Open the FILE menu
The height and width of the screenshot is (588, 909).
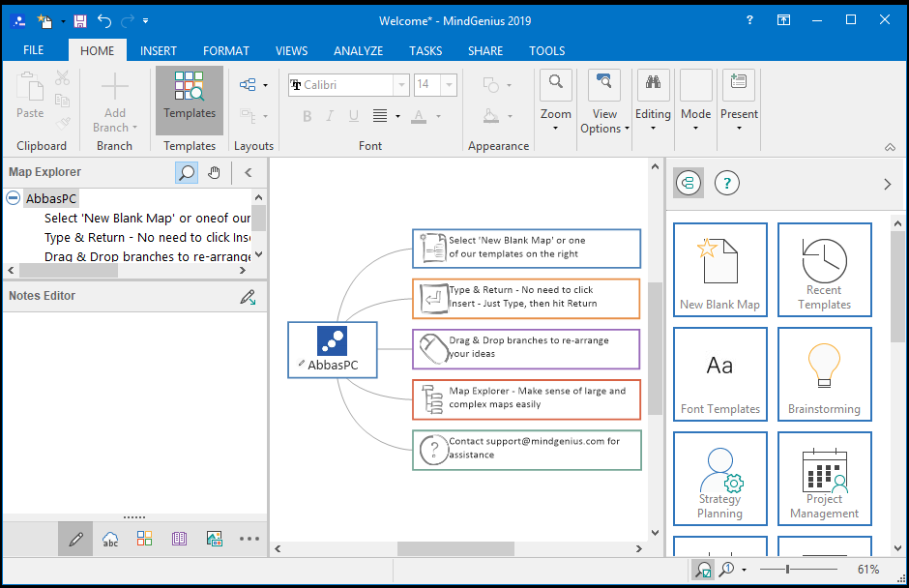[x=34, y=50]
